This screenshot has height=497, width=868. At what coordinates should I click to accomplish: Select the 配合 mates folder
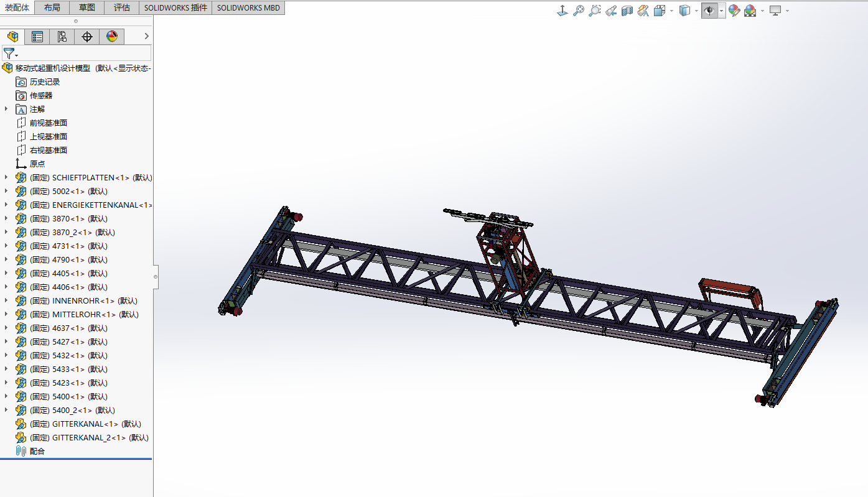pos(37,451)
